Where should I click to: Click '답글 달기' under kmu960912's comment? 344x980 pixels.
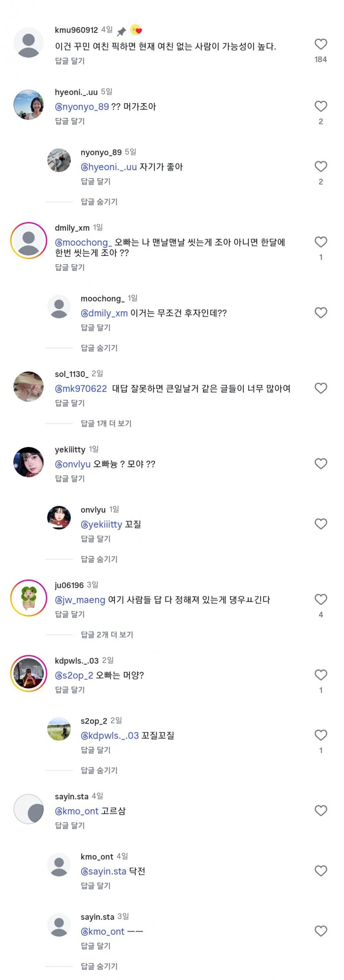tap(70, 61)
